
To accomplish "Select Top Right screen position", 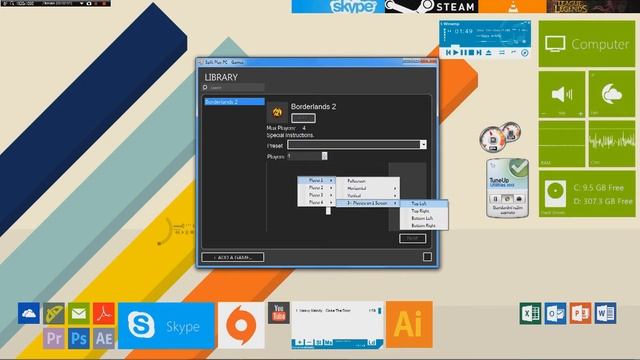I will tap(424, 211).
